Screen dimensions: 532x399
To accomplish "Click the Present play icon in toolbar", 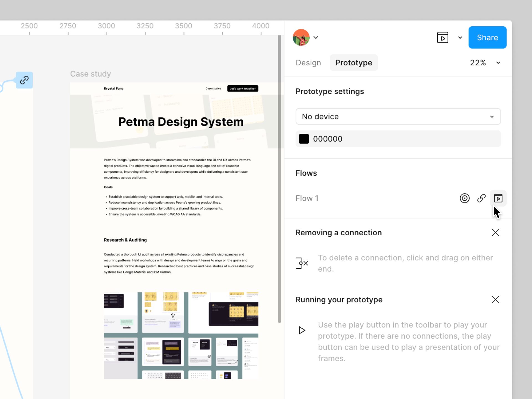I will coord(443,37).
